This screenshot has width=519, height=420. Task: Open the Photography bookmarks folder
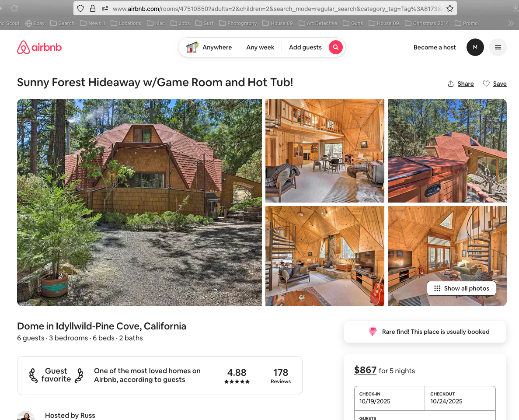tap(238, 23)
